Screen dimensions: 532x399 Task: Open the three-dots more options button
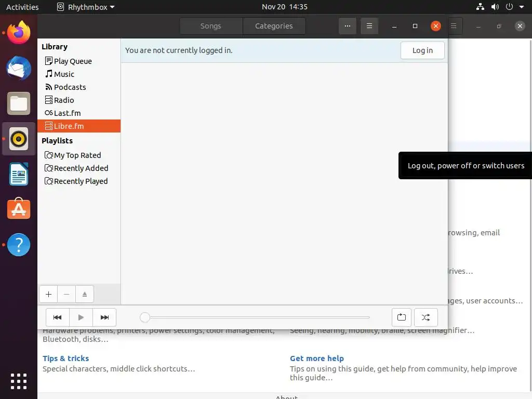(348, 26)
